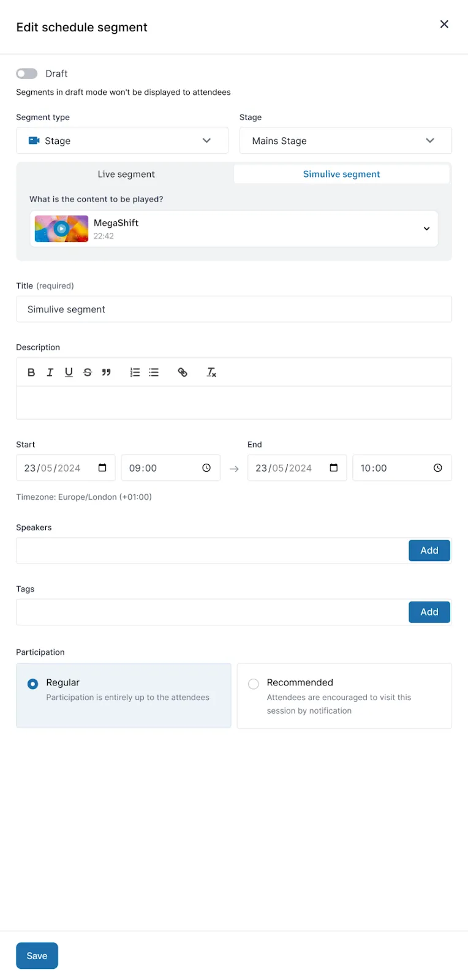
Task: Open the end time clock picker
Action: (x=437, y=468)
